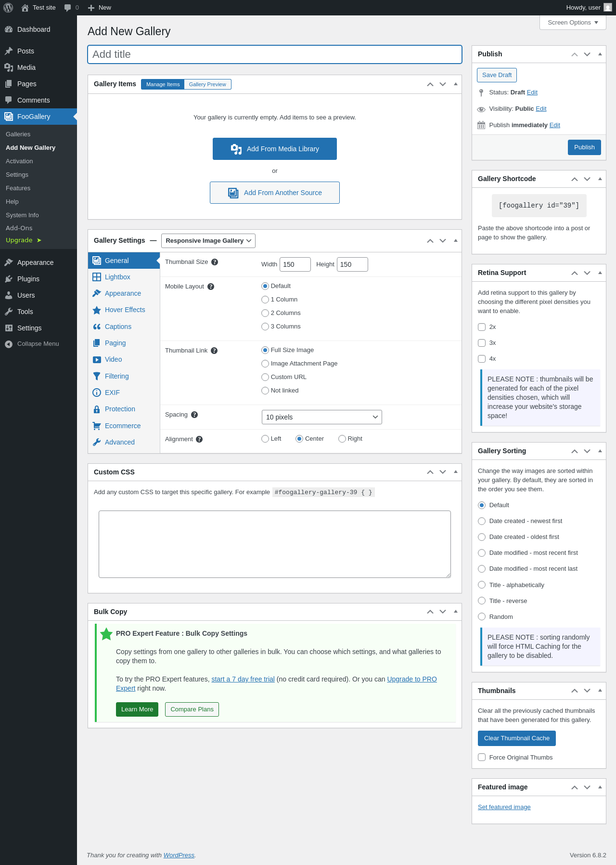Open the Media sidebar item
This screenshot has height=865, width=616.
coord(38,67)
